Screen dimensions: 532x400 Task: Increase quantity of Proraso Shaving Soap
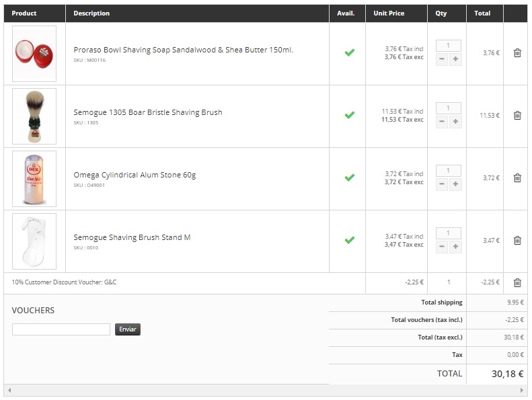point(455,59)
